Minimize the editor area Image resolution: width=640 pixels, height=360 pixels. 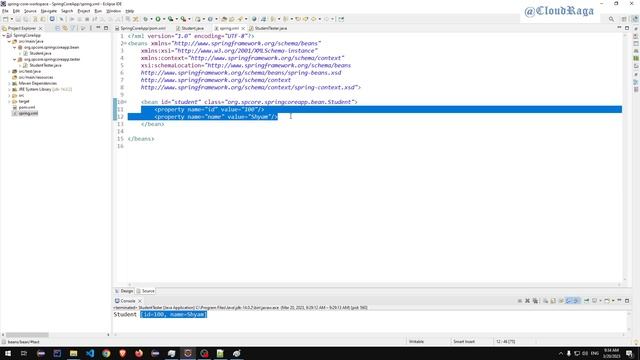(x=619, y=28)
